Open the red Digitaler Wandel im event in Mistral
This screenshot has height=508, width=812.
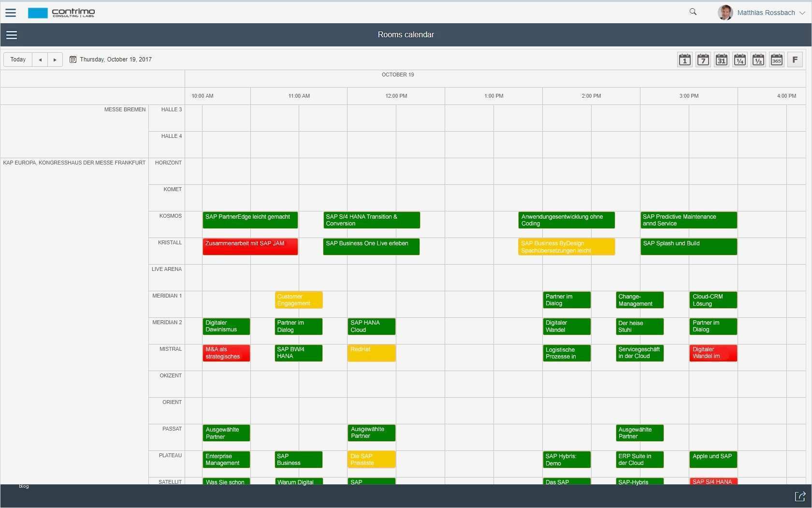pyautogui.click(x=713, y=353)
